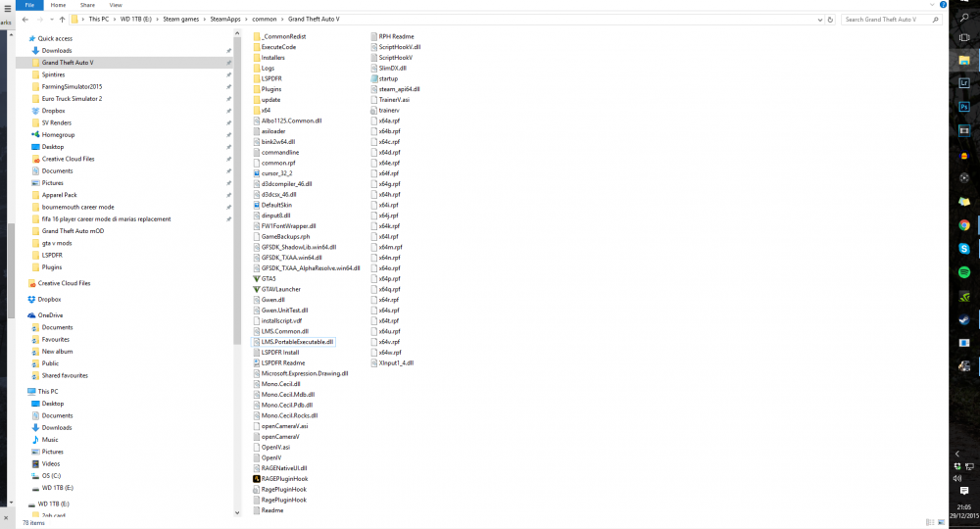Open Steam from the taskbar
Screen dimensions: 980x529
click(964, 319)
